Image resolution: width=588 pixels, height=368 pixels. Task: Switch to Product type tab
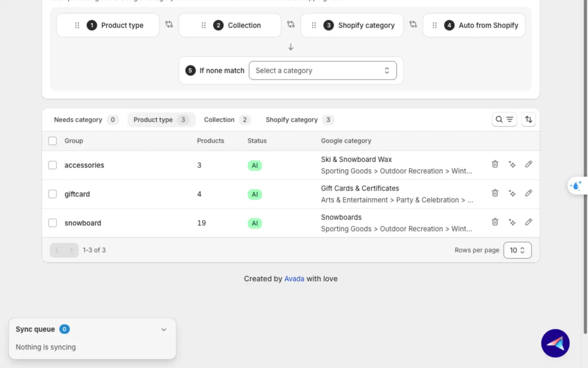point(161,120)
